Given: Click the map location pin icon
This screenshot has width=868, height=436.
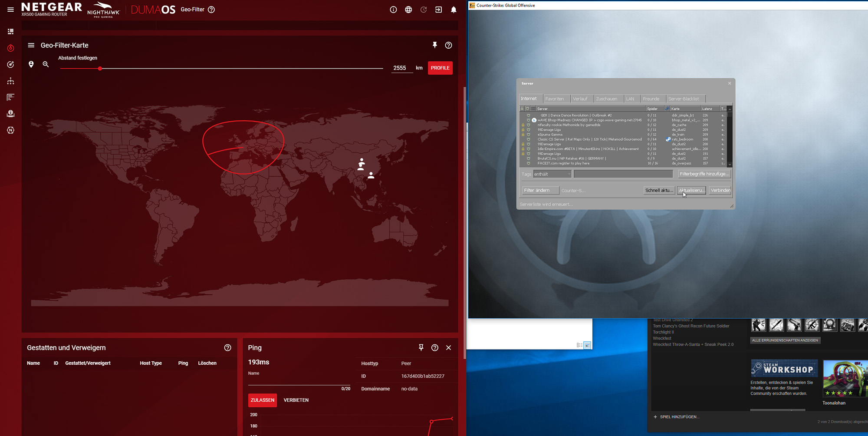Looking at the screenshot, I should click(31, 64).
